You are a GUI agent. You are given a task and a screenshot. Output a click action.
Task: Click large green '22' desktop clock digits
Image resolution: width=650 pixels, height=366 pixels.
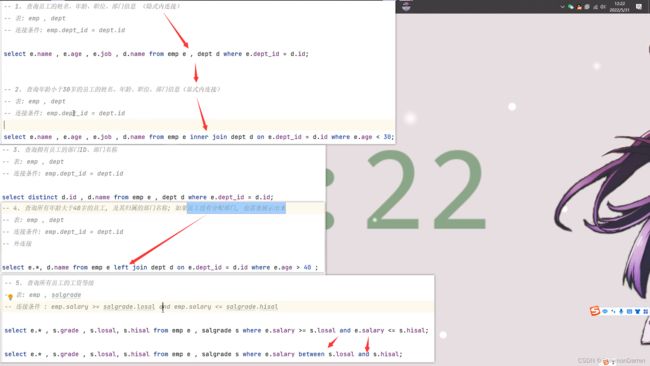426,189
